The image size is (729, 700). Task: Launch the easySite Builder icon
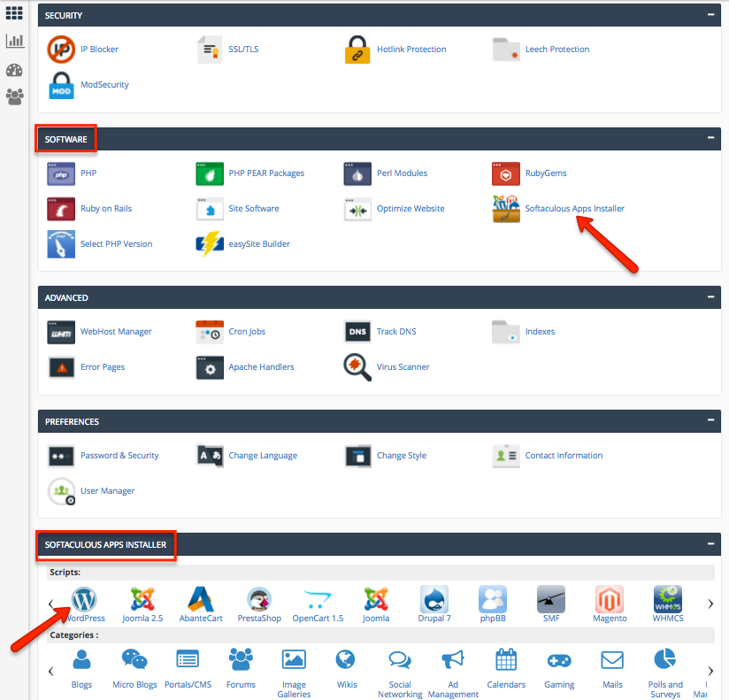point(209,244)
